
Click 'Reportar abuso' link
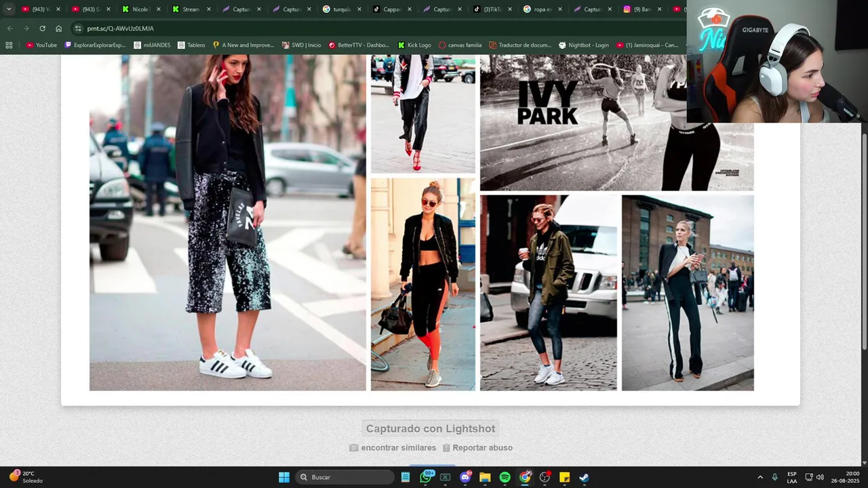coord(477,447)
